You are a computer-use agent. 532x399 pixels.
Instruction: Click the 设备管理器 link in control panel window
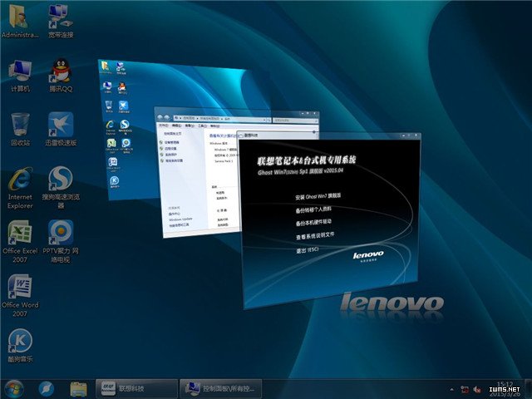coord(172,142)
